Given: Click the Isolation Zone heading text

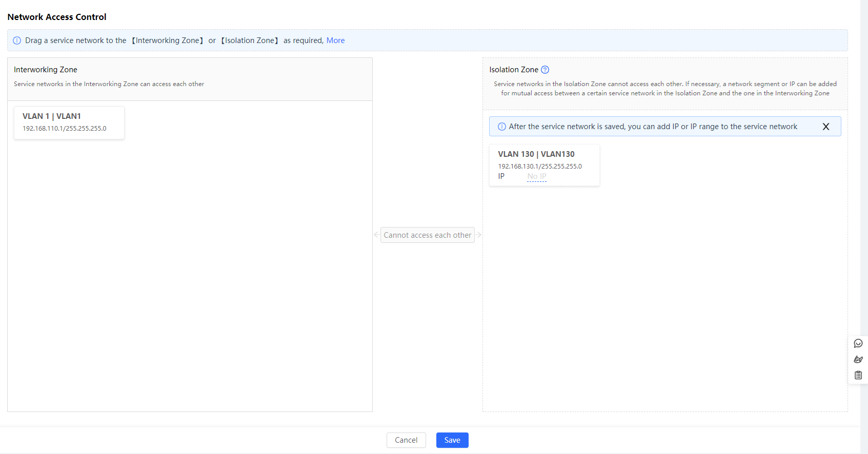Looking at the screenshot, I should (x=513, y=70).
